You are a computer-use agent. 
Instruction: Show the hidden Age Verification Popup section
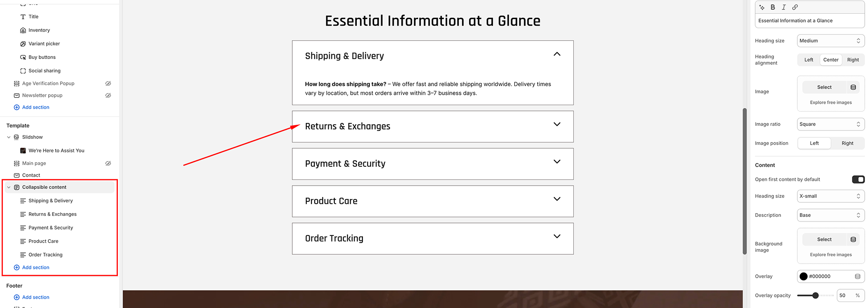click(108, 84)
